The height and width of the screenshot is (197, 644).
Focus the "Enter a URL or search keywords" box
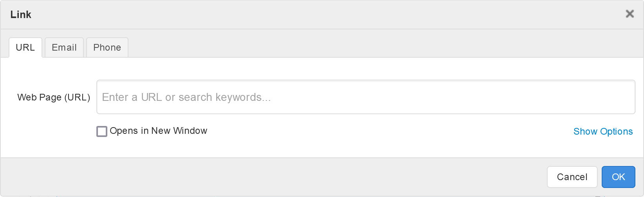[x=365, y=97]
